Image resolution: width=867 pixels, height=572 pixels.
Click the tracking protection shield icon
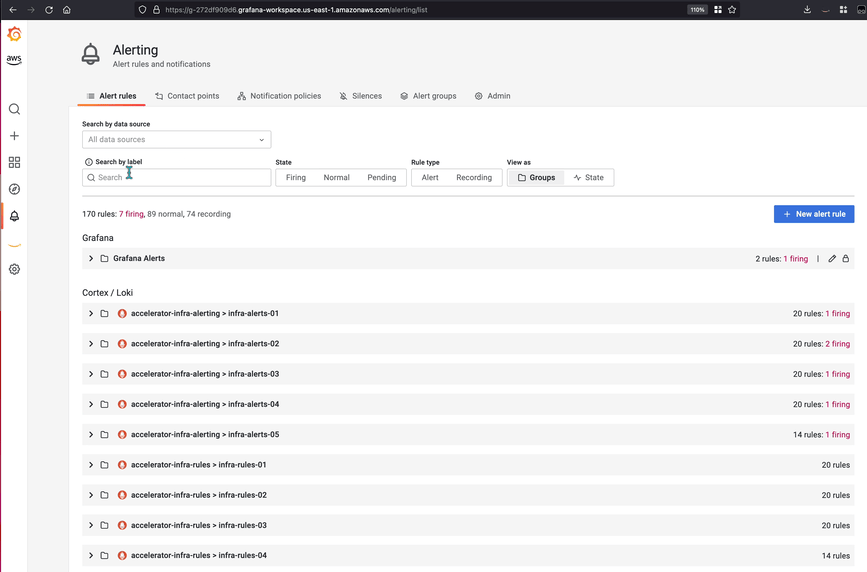pos(143,9)
